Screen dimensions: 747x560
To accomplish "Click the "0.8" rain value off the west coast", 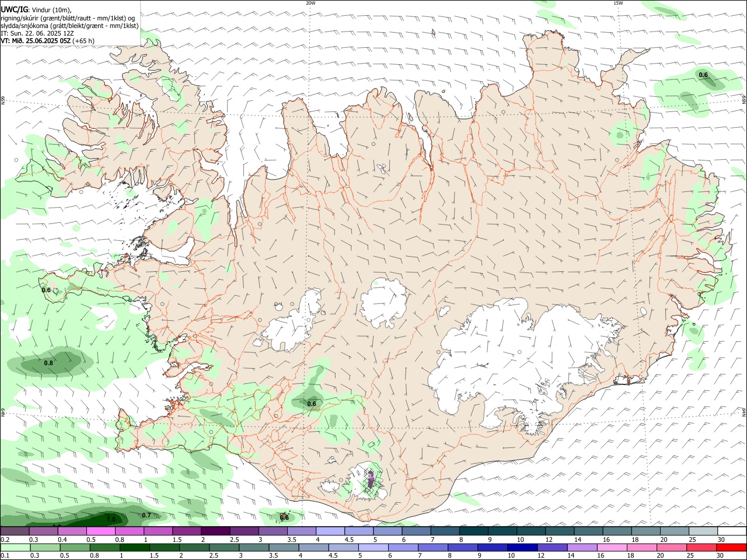I will point(48,363).
